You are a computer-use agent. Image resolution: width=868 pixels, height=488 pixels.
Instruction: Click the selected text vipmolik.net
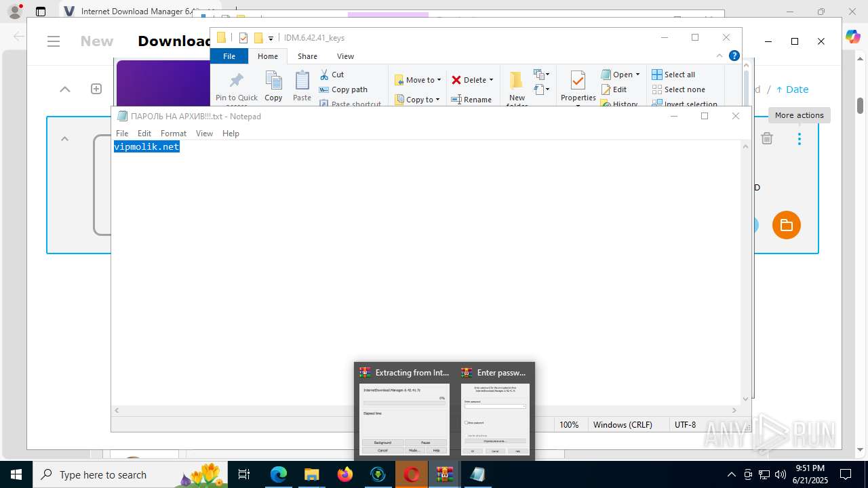(x=146, y=146)
